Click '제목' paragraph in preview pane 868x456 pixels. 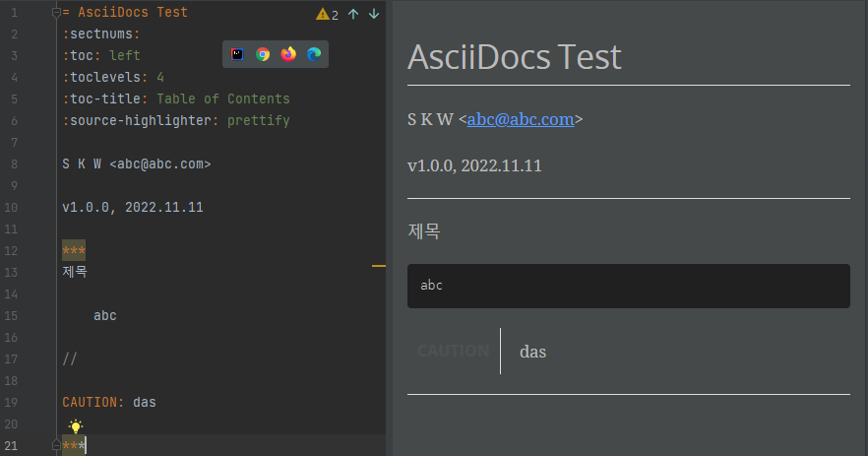[x=423, y=231]
